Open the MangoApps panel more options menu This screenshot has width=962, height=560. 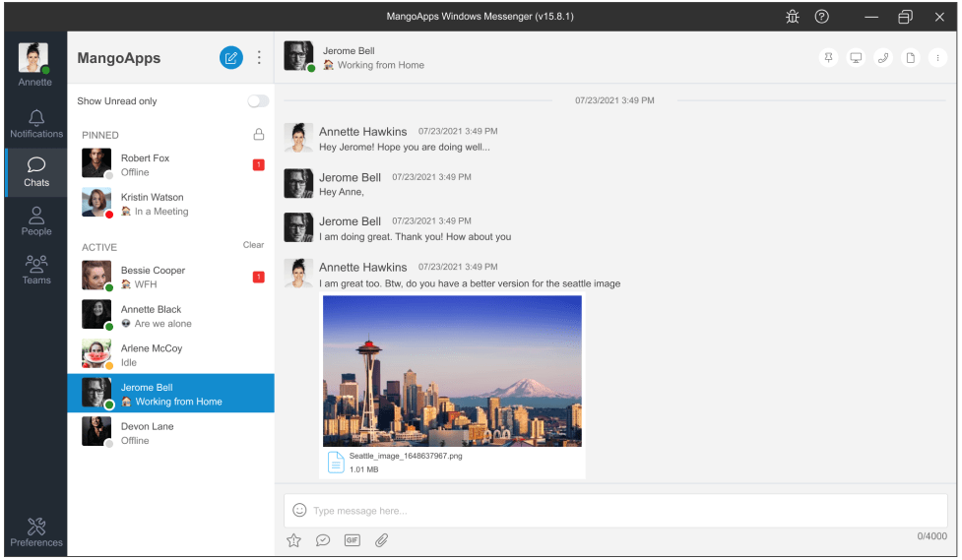point(259,58)
